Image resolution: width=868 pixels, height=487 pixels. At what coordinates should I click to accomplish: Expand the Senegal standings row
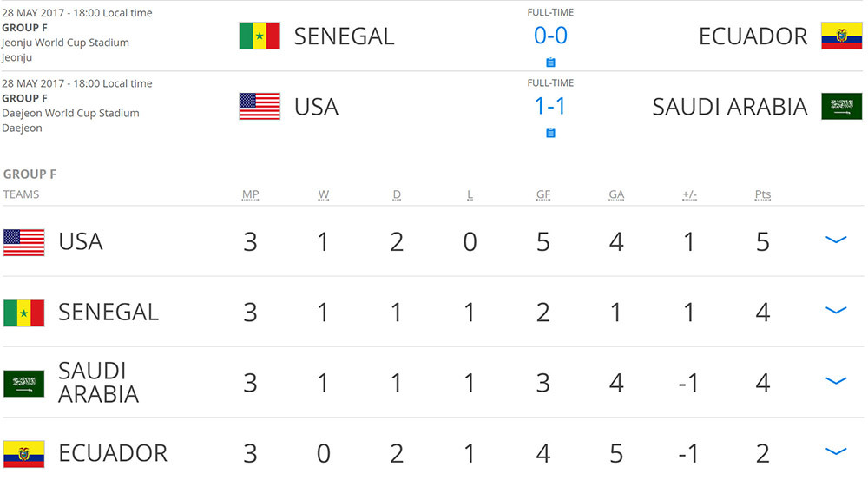pos(835,311)
